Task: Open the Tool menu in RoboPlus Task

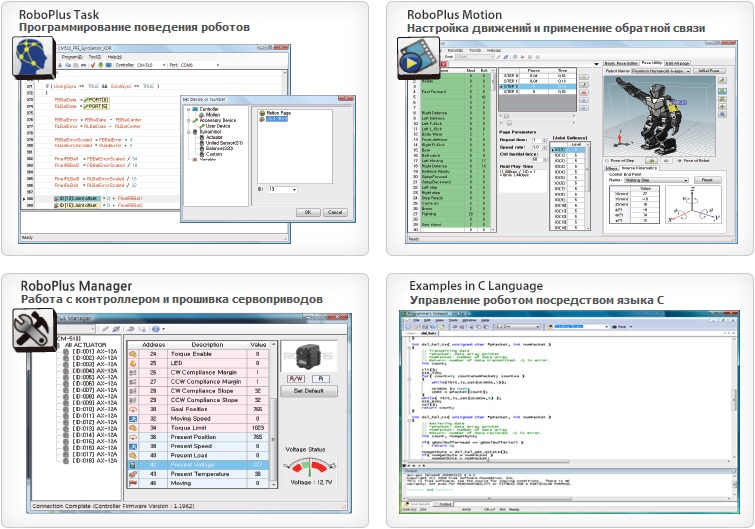Action: [94, 57]
